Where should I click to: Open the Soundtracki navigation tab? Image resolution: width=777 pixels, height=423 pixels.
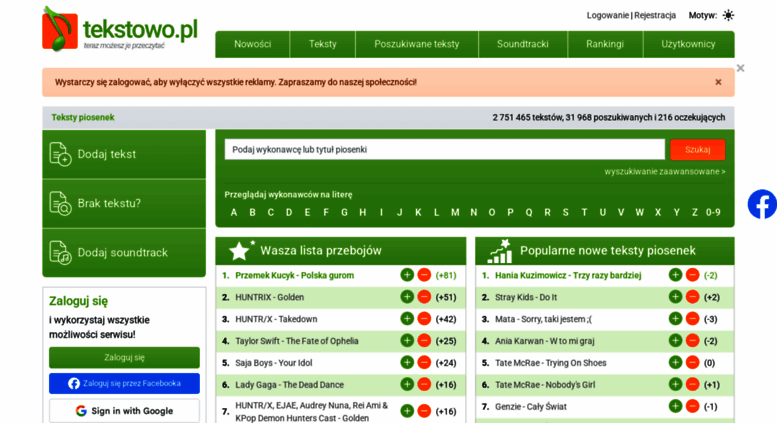click(522, 44)
